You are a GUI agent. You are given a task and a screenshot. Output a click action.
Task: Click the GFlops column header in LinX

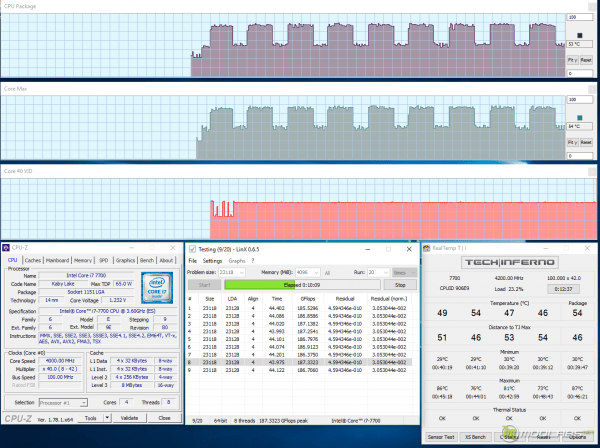[308, 299]
